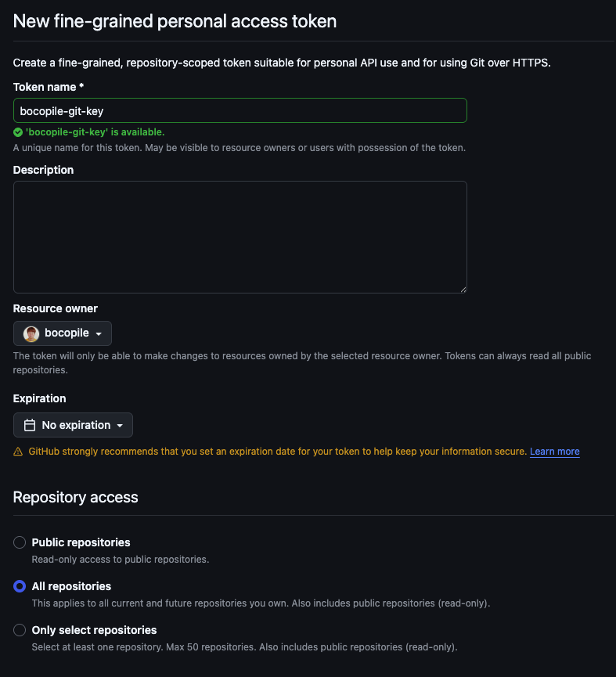This screenshot has height=677, width=616.
Task: Click the green availability checkmark icon
Action: click(x=18, y=132)
